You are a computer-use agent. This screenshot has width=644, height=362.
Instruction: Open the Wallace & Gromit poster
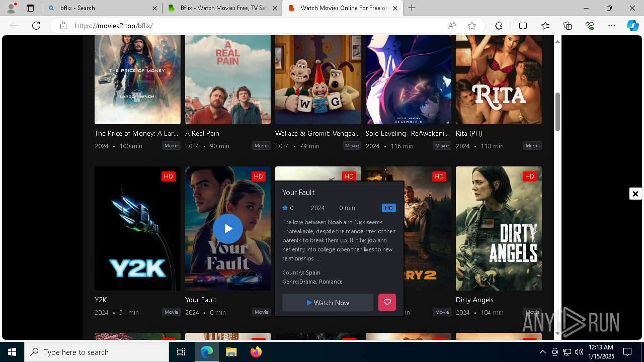click(318, 79)
